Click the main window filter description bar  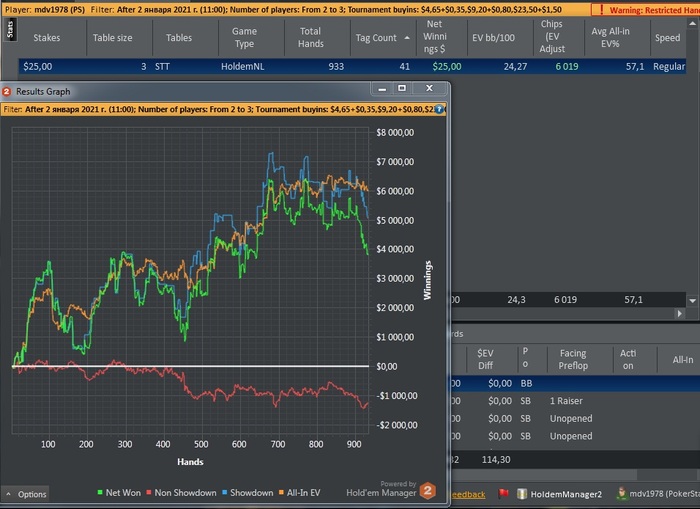tap(296, 9)
